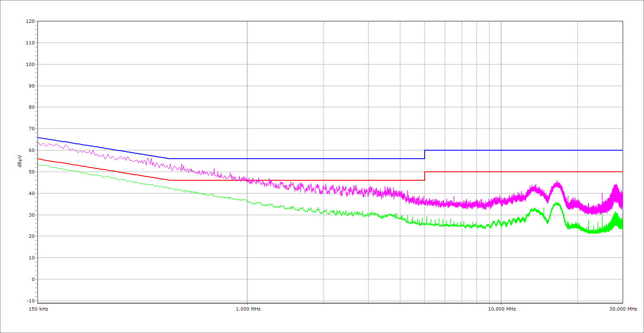Select the blue limit line's 60 dBµV segment
Viewport: 644px width, 333px height.
524,150
